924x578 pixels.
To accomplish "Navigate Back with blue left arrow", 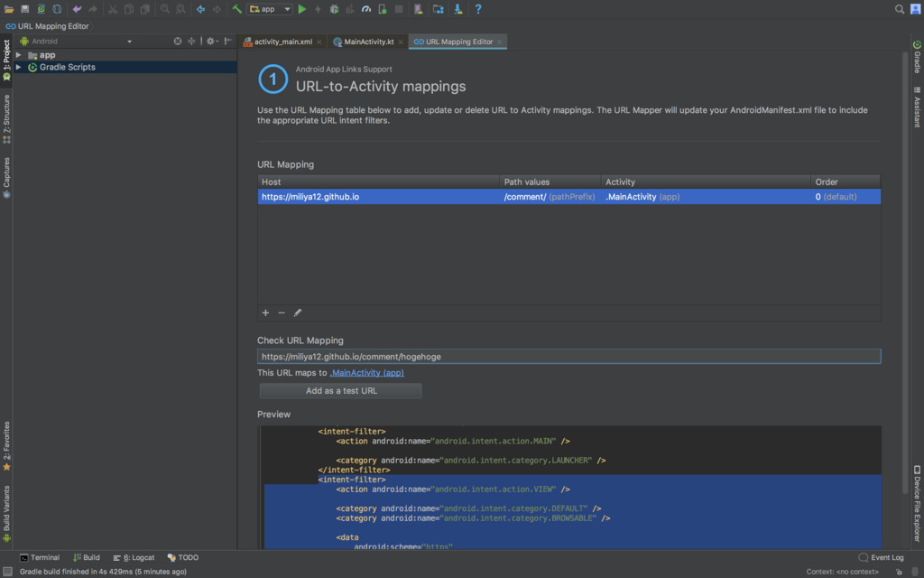I will coord(200,9).
